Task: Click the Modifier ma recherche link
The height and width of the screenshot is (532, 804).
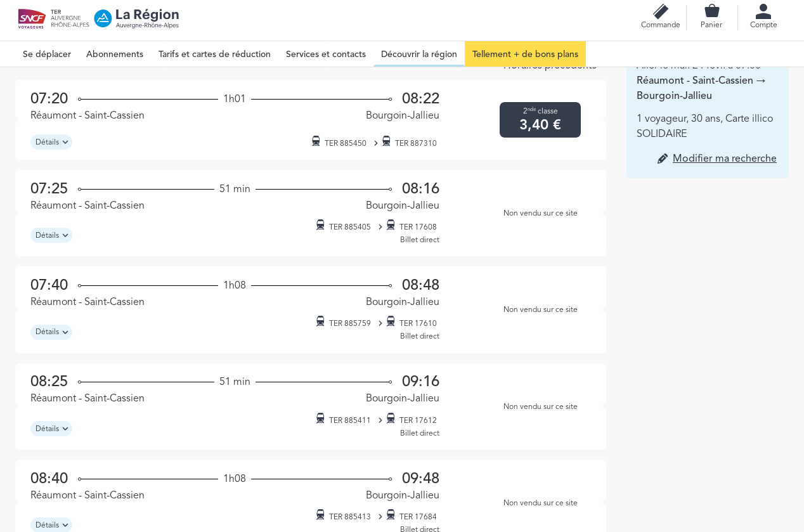Action: point(724,159)
